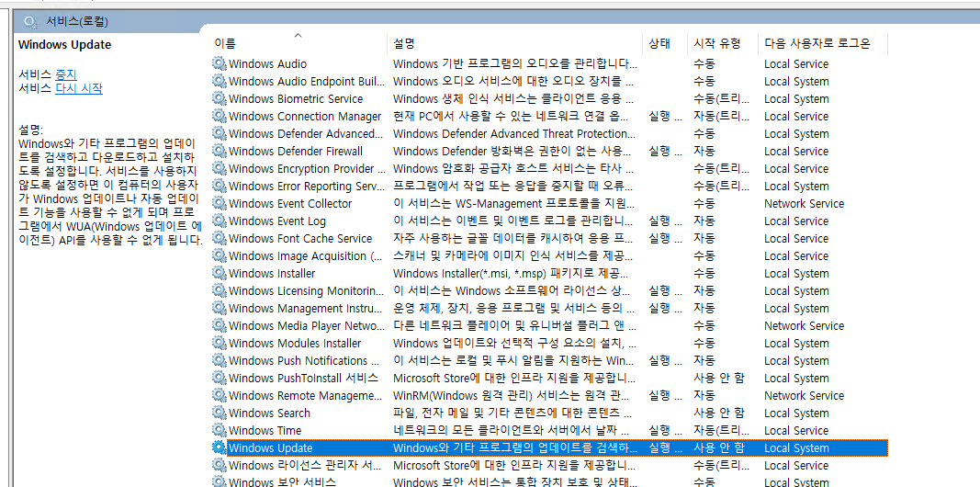Click the gear icon of Windows Installer
This screenshot has height=487, width=980.
[219, 273]
